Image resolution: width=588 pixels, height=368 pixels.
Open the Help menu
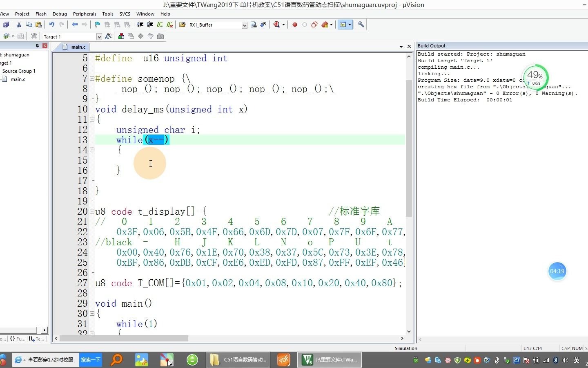point(165,14)
